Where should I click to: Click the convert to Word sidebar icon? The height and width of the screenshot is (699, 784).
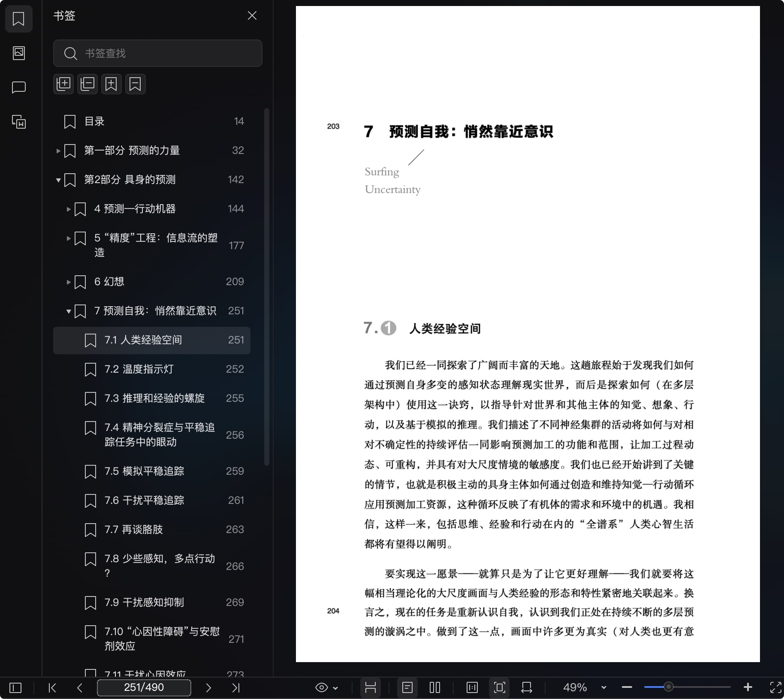pyautogui.click(x=18, y=122)
